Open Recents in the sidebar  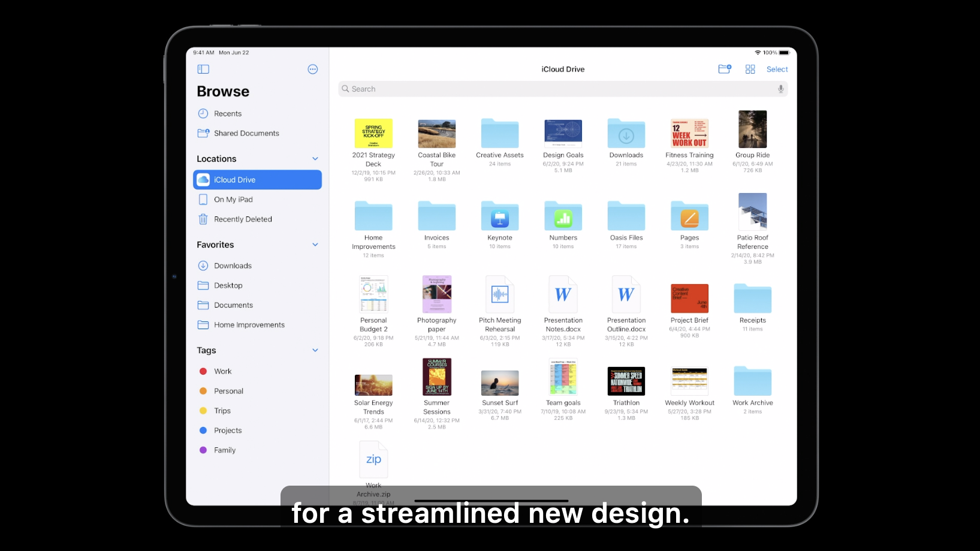[228, 114]
